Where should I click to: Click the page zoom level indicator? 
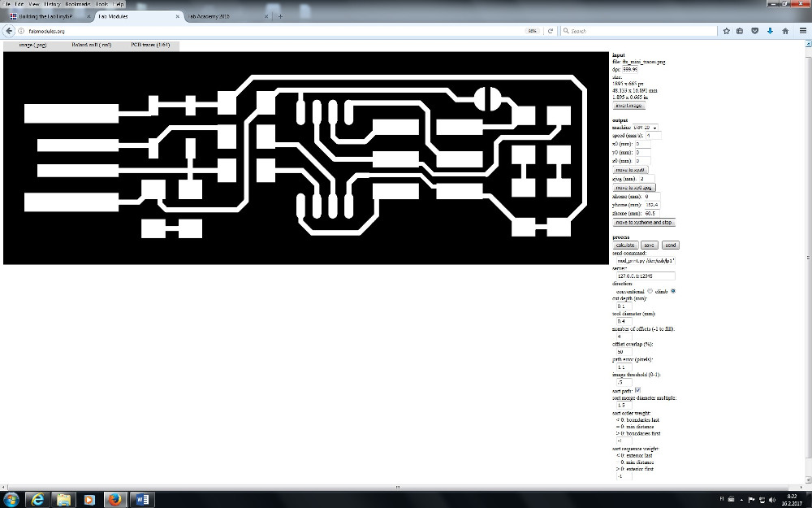pyautogui.click(x=533, y=31)
